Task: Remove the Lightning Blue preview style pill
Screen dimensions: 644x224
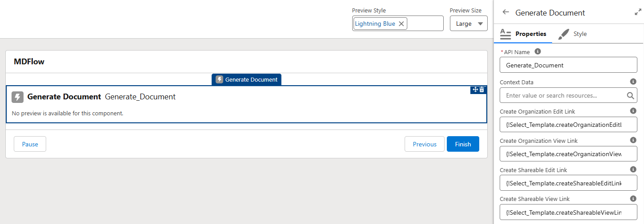Action: tap(402, 24)
